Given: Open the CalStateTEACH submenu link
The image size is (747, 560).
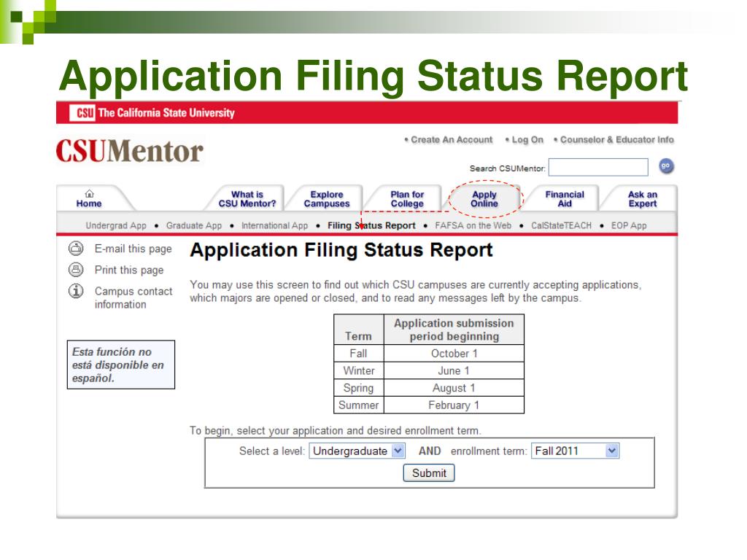Looking at the screenshot, I should (x=561, y=225).
